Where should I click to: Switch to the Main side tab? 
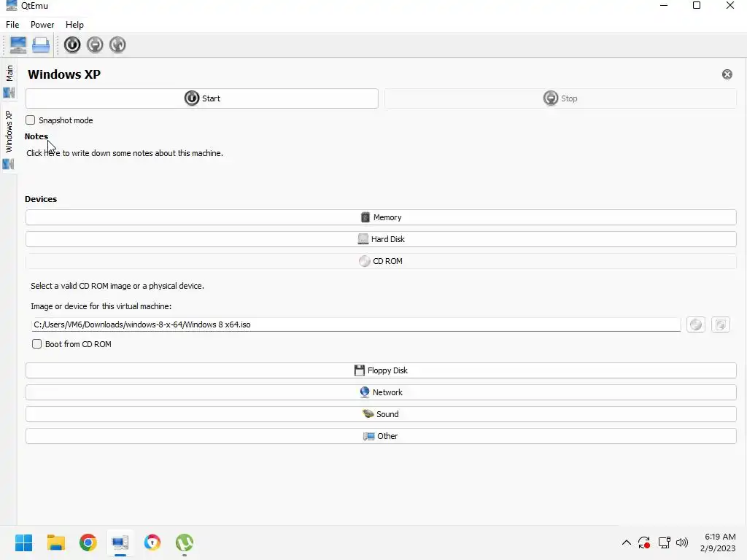(x=9, y=81)
